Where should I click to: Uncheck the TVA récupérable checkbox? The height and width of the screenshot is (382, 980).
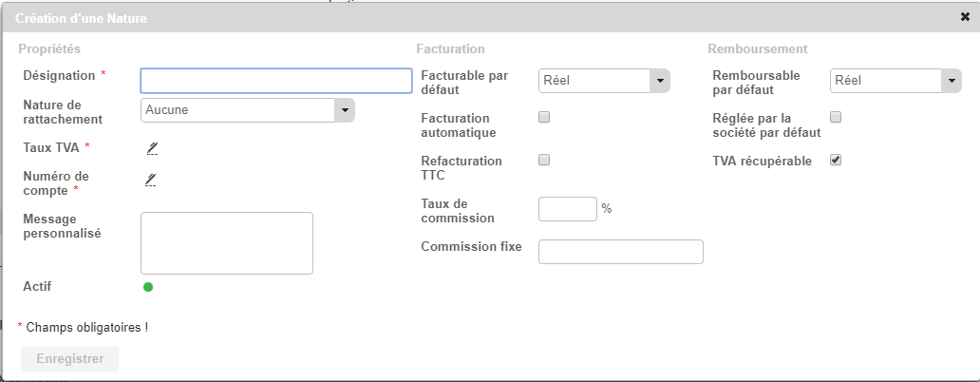[x=836, y=161]
